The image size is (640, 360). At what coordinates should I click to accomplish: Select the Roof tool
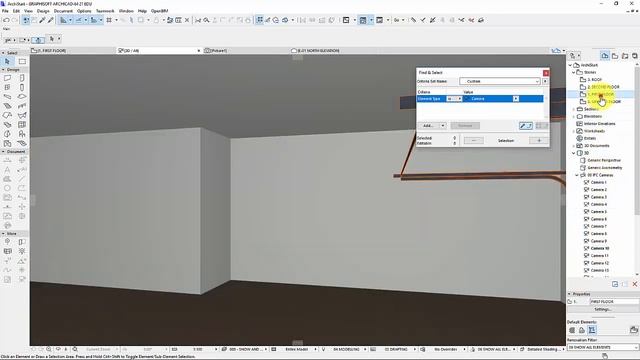point(7,116)
